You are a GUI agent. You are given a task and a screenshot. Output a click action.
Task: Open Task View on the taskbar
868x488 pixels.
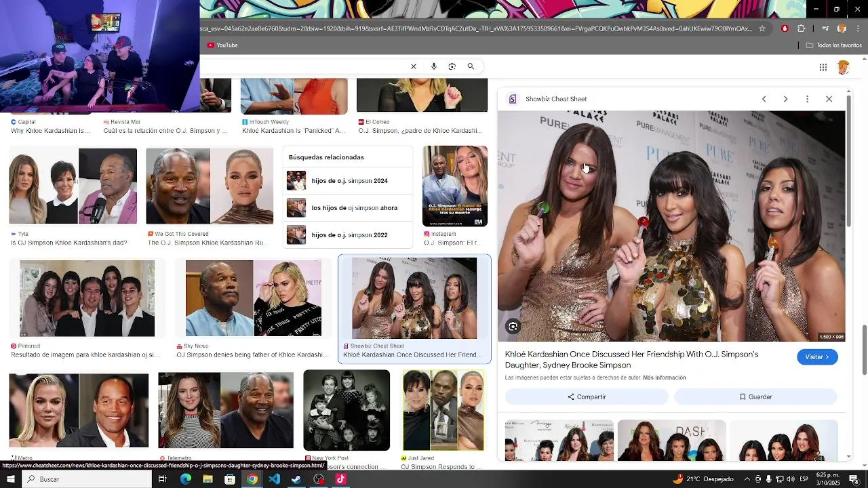tap(163, 479)
